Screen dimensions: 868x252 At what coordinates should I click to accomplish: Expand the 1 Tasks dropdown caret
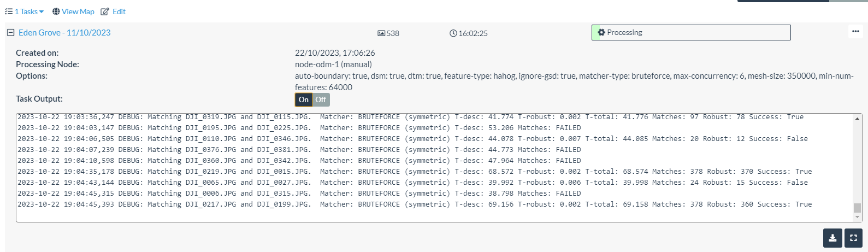[42, 12]
